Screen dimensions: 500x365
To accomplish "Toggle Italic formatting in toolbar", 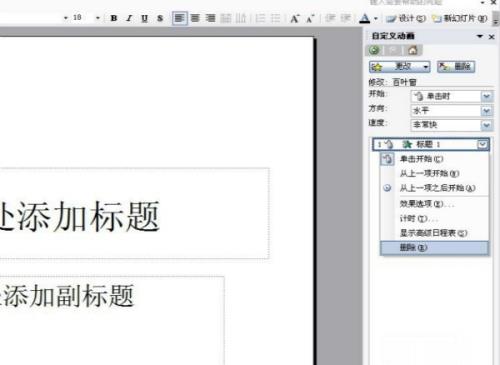I will tap(129, 18).
